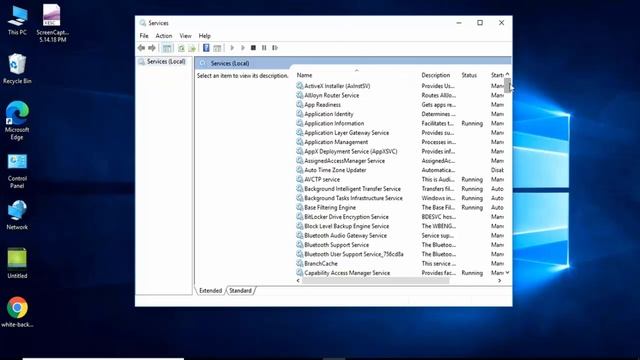Click vertical scrollbar down arrow
This screenshot has width=640, height=360.
tap(507, 273)
